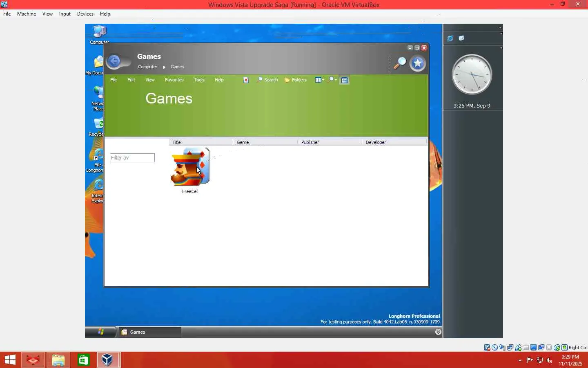Select the Recycle Bin desktop icon
588x368 pixels.
pos(96,127)
